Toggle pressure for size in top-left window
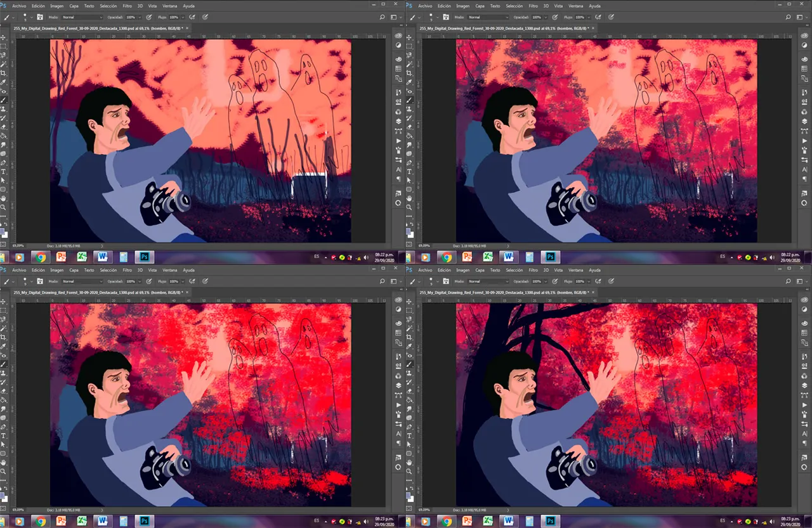The height and width of the screenshot is (528, 812). pyautogui.click(x=205, y=17)
